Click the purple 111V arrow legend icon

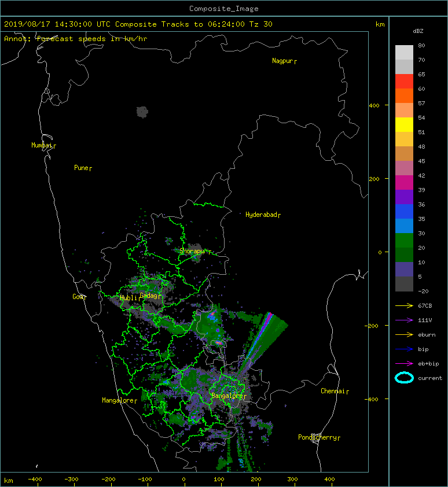(x=404, y=320)
